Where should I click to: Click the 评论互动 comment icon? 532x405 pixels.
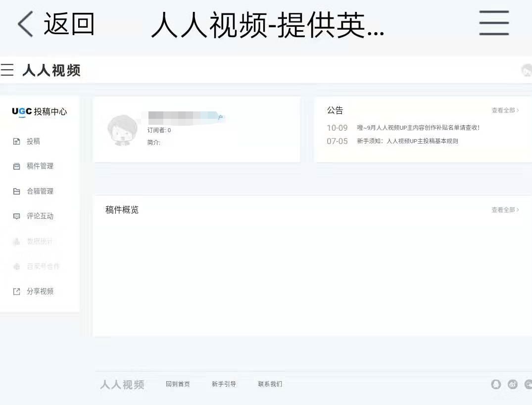[x=16, y=216]
